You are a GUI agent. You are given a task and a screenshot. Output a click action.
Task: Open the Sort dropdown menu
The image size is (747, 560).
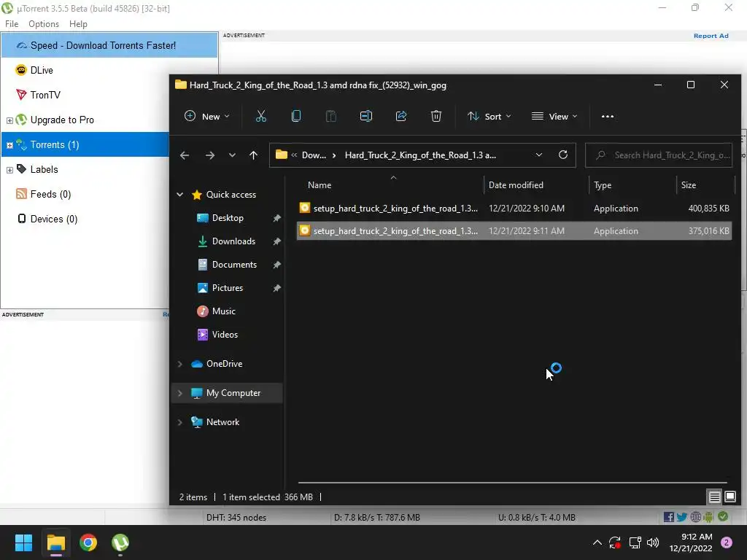pos(489,116)
